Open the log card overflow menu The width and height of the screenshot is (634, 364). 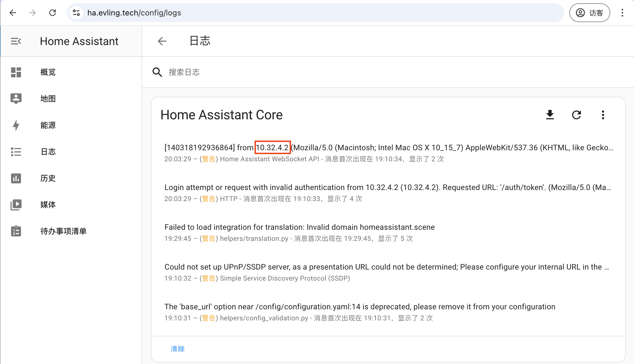(603, 115)
